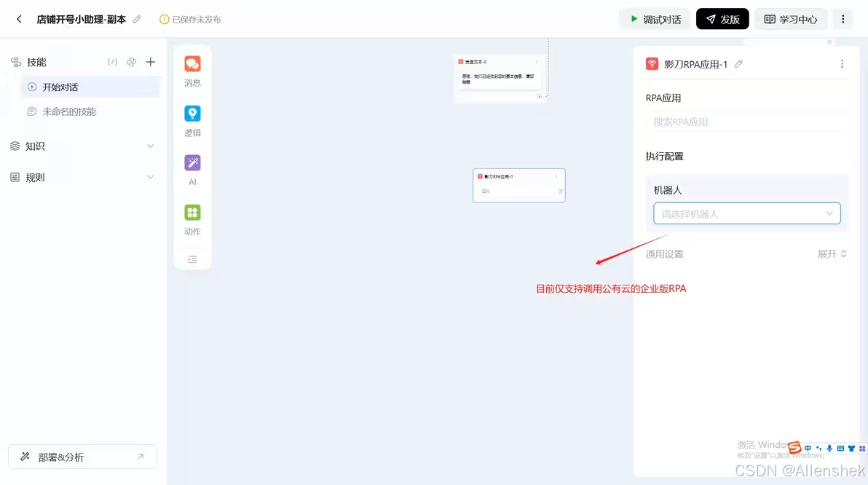The image size is (868, 485).
Task: Click the microphone icon in IME toolbar
Action: 829,449
